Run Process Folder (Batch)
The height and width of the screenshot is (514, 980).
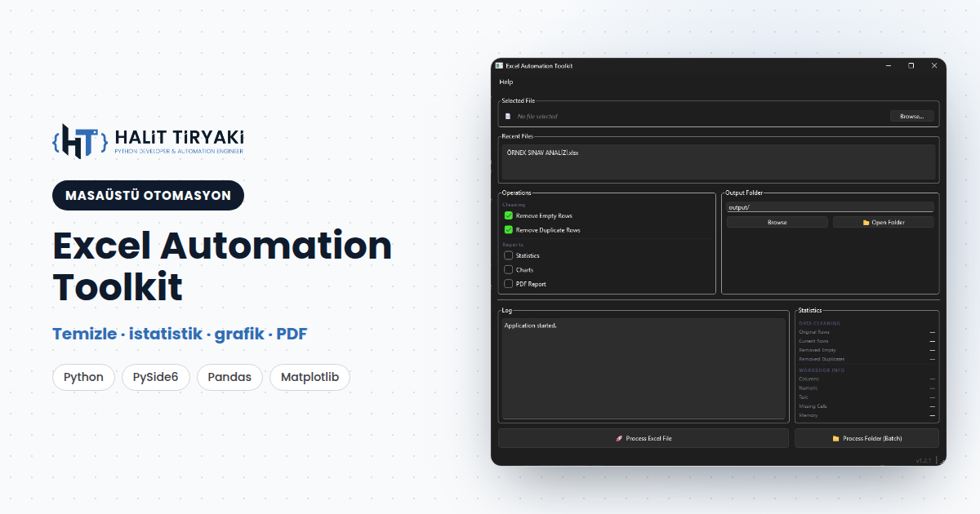click(x=866, y=438)
